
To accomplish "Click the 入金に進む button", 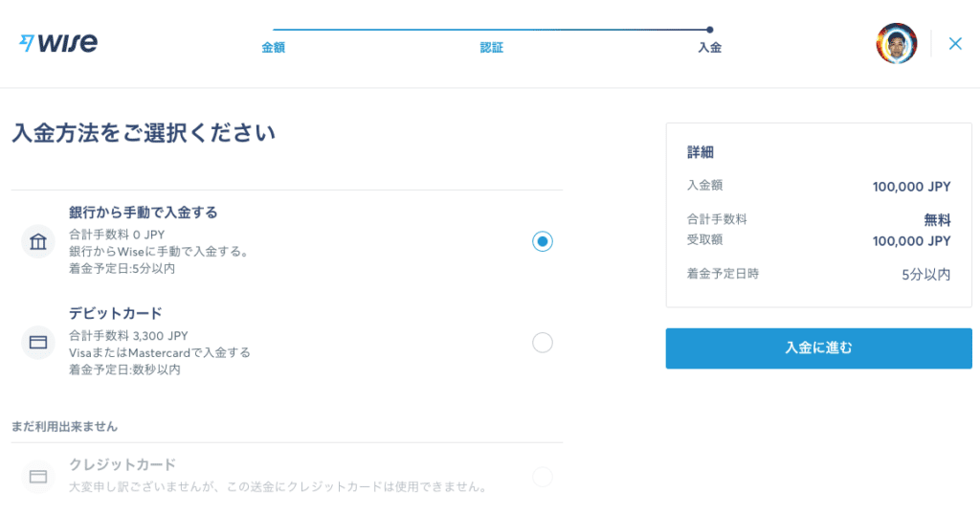I will click(818, 348).
